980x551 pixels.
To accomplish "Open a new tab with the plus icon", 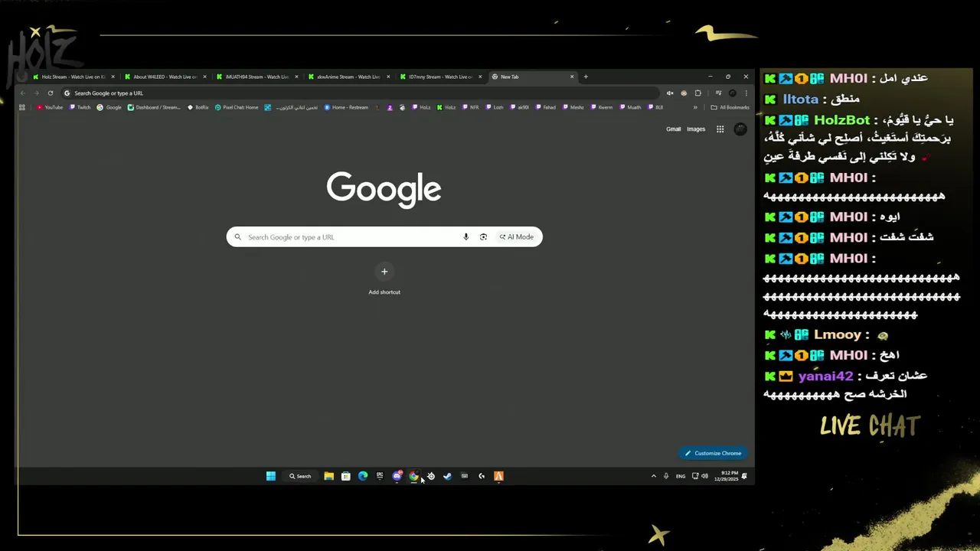I will click(x=586, y=77).
